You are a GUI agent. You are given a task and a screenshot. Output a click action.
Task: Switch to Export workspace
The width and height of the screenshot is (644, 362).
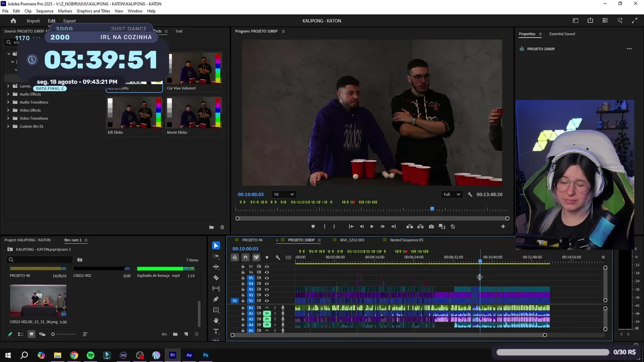click(x=69, y=21)
